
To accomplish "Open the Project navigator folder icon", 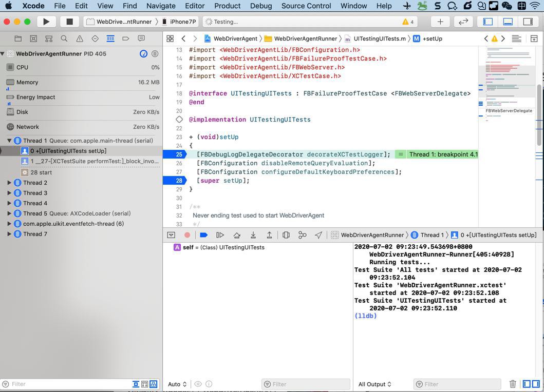I will pyautogui.click(x=18, y=38).
